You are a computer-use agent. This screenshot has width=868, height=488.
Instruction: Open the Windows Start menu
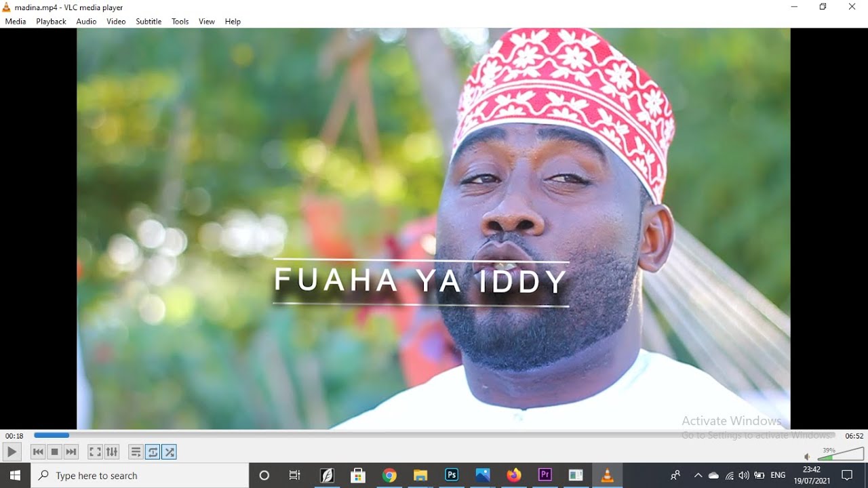point(15,475)
